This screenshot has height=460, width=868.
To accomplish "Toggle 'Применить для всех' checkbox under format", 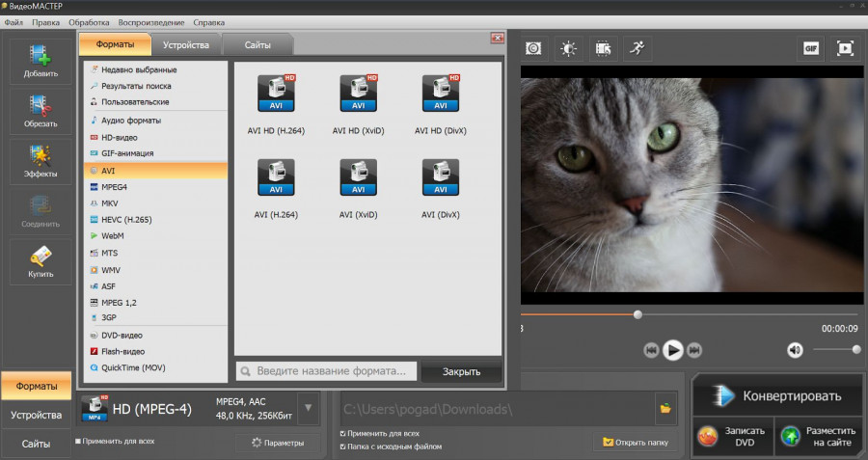I will pos(78,442).
